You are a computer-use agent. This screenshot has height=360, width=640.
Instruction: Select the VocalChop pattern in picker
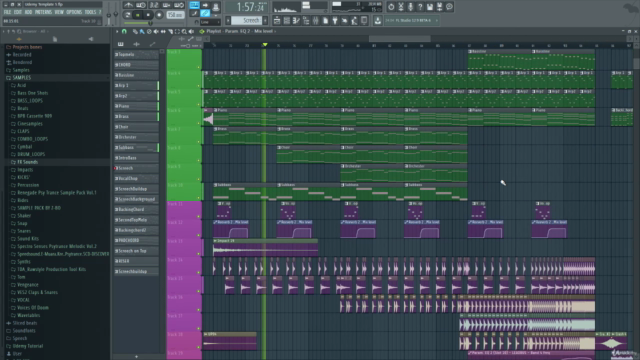136,178
